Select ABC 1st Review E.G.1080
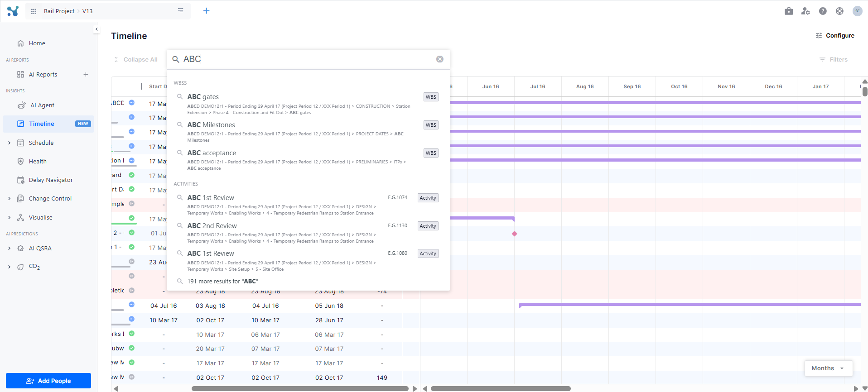 pyautogui.click(x=308, y=260)
